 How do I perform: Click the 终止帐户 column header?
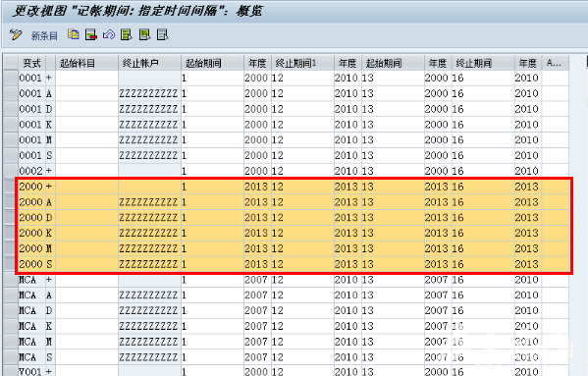[149, 63]
